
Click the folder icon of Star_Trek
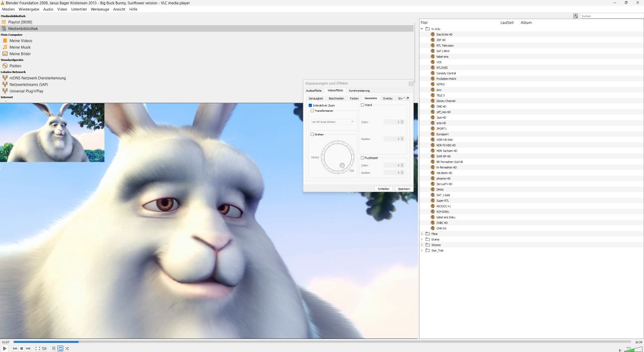[428, 250]
